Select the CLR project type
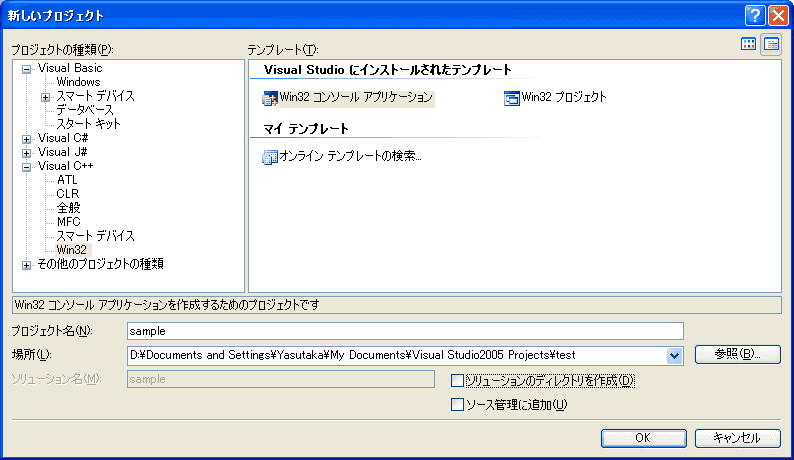The height and width of the screenshot is (460, 794). point(68,194)
